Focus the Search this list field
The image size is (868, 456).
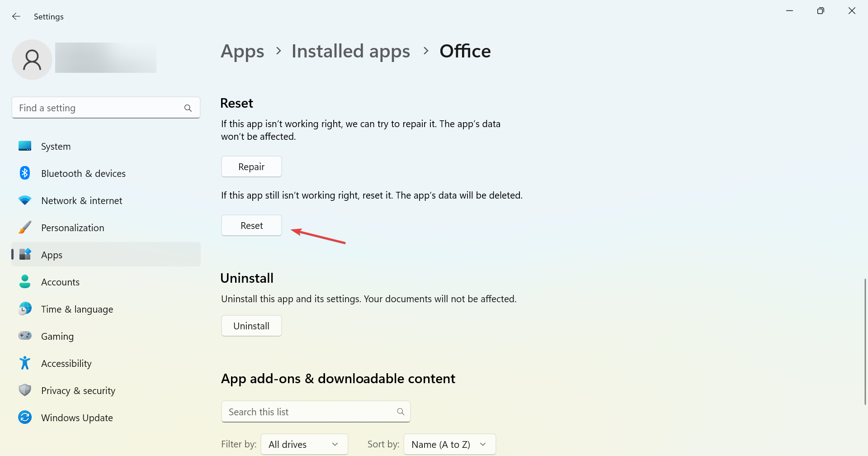(x=316, y=412)
